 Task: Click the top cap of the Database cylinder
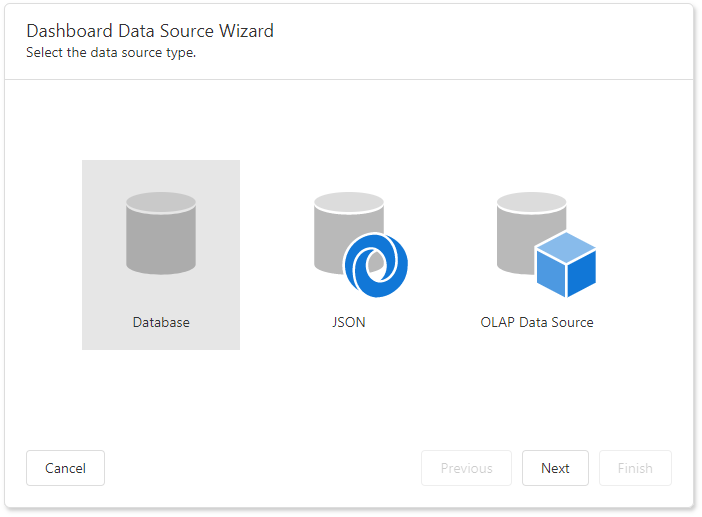pyautogui.click(x=161, y=203)
